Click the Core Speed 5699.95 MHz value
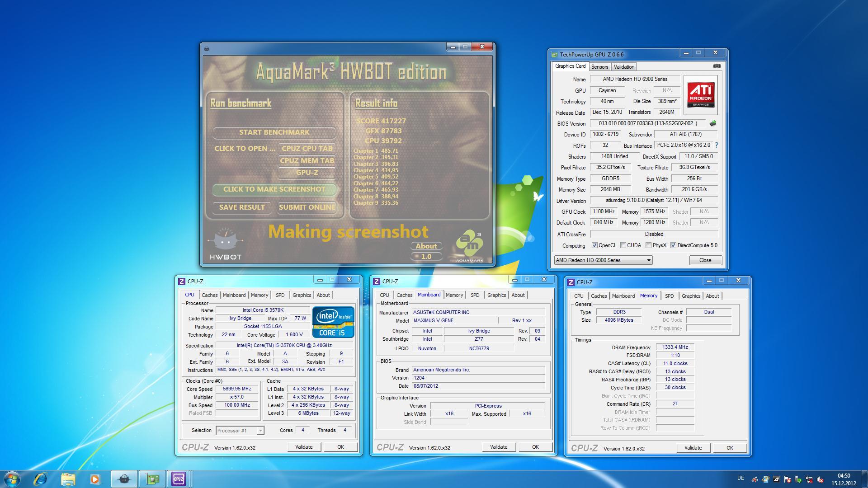Screen dimensions: 868x488 (x=237, y=389)
